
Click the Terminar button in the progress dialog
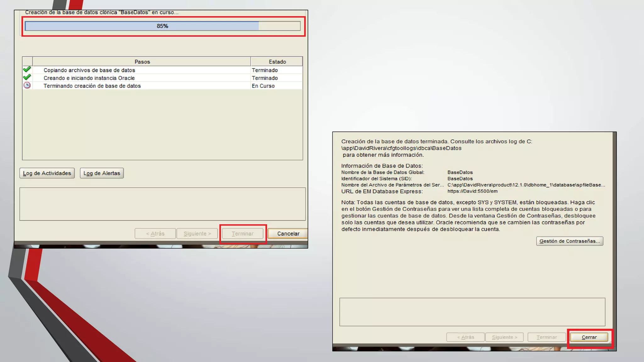point(242,233)
